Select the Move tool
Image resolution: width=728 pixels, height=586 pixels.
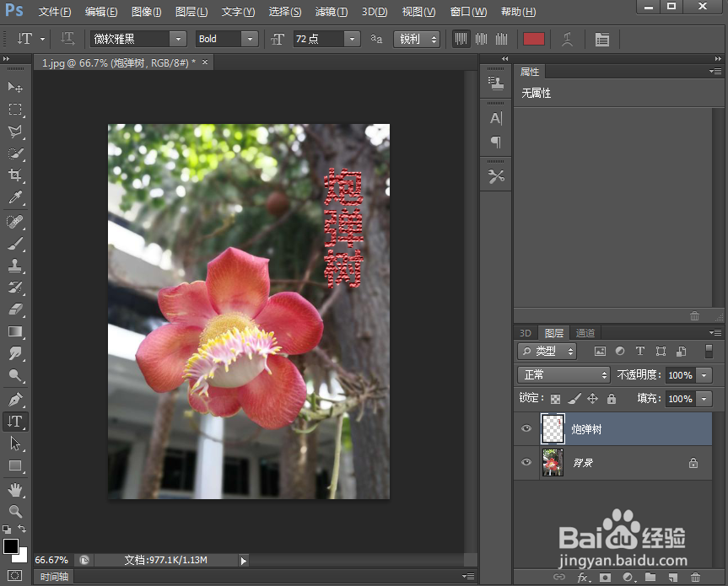click(x=15, y=87)
